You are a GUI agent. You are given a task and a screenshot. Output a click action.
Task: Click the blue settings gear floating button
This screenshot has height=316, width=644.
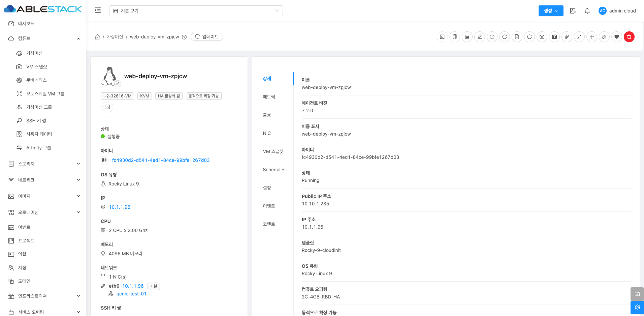[x=637, y=307]
